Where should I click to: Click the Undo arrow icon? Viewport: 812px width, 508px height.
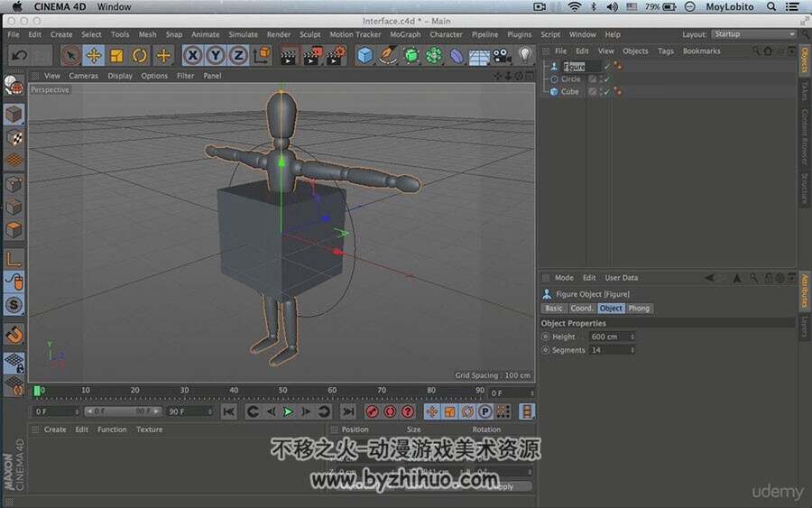20,55
